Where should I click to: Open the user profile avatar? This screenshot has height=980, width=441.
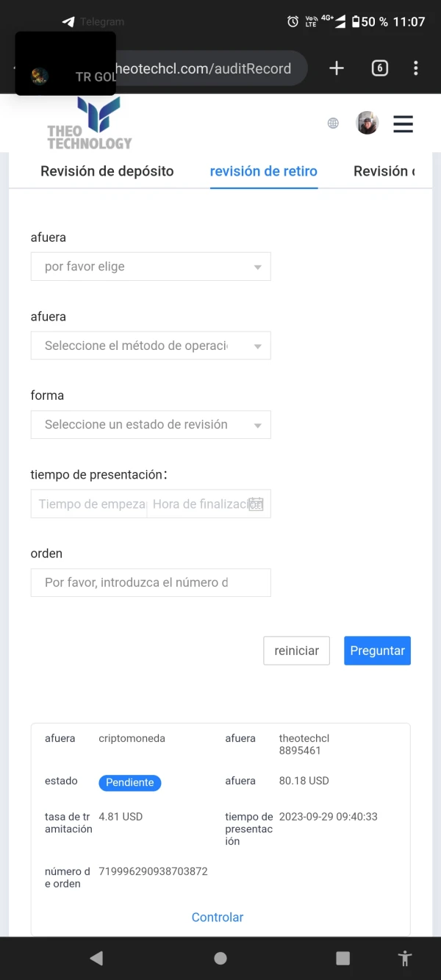coord(367,124)
